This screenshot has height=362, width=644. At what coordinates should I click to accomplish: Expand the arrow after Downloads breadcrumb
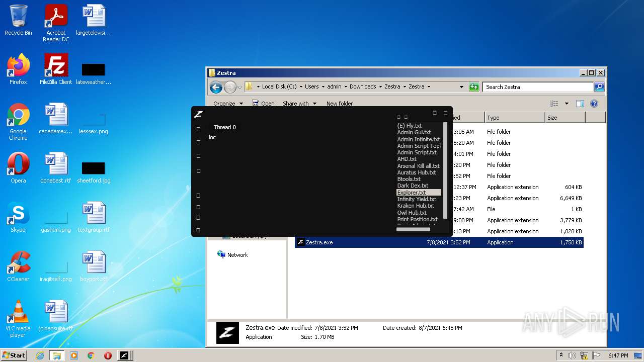[x=380, y=86]
